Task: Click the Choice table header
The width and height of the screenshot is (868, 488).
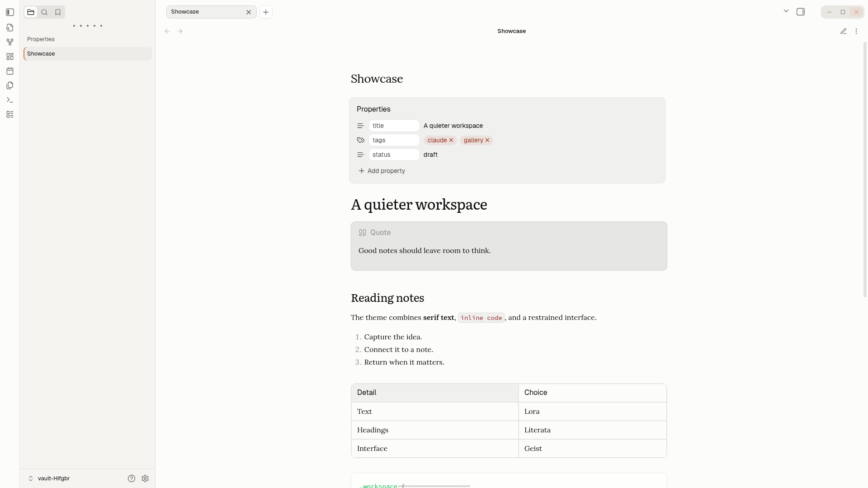Action: (593, 393)
